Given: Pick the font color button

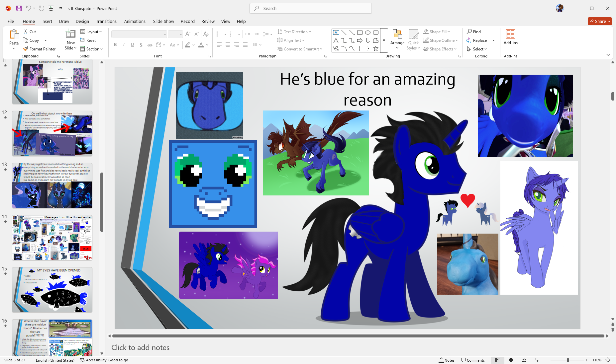Looking at the screenshot, I should click(201, 45).
